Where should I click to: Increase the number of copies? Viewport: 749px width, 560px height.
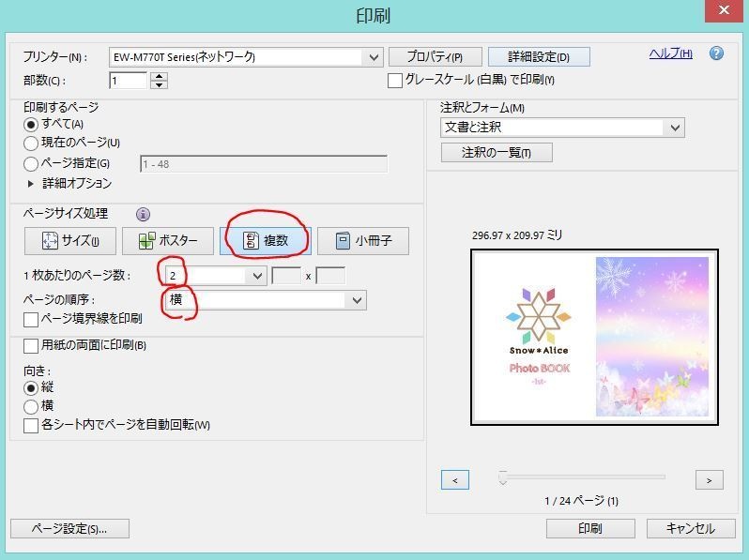point(159,76)
